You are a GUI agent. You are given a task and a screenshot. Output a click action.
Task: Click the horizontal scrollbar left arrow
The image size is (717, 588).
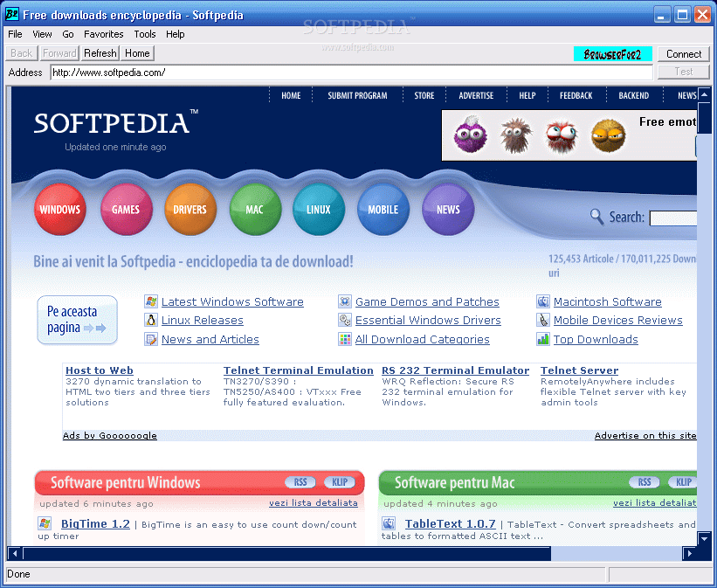[15, 554]
